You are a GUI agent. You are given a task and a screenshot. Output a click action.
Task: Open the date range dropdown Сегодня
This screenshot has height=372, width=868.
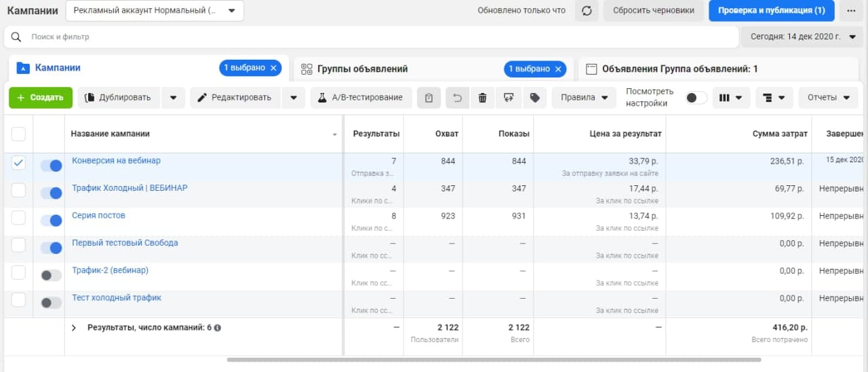click(x=803, y=37)
